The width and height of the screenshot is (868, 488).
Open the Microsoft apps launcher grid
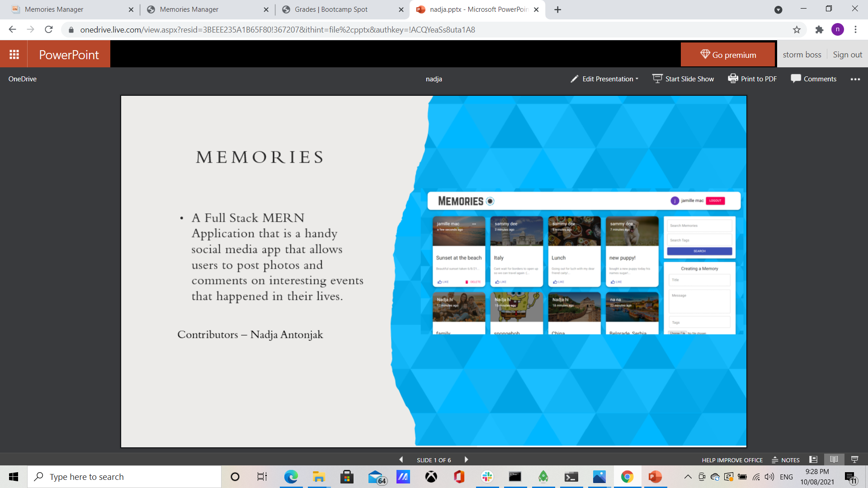point(14,54)
